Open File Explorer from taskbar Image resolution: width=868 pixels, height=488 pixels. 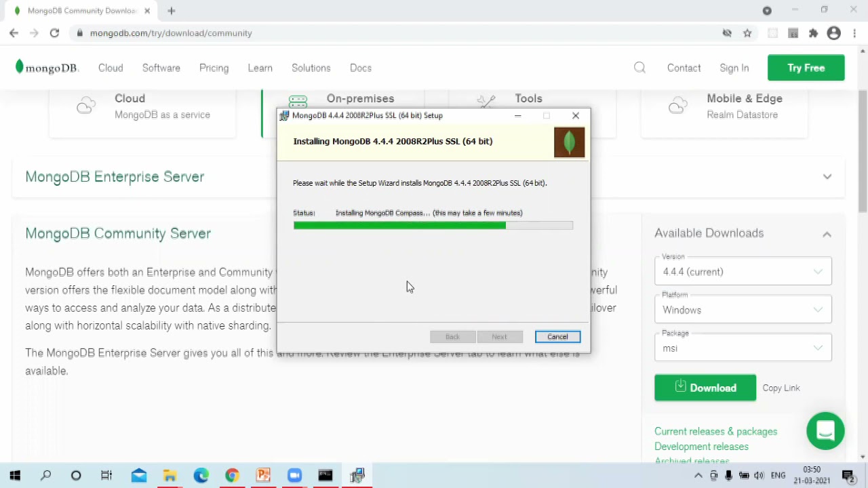click(x=170, y=476)
